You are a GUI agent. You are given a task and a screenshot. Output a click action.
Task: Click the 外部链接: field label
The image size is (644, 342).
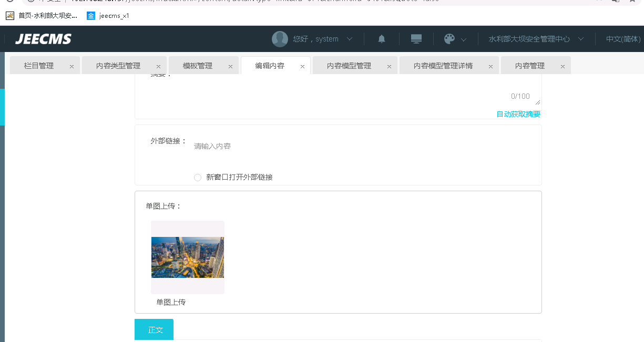click(169, 141)
